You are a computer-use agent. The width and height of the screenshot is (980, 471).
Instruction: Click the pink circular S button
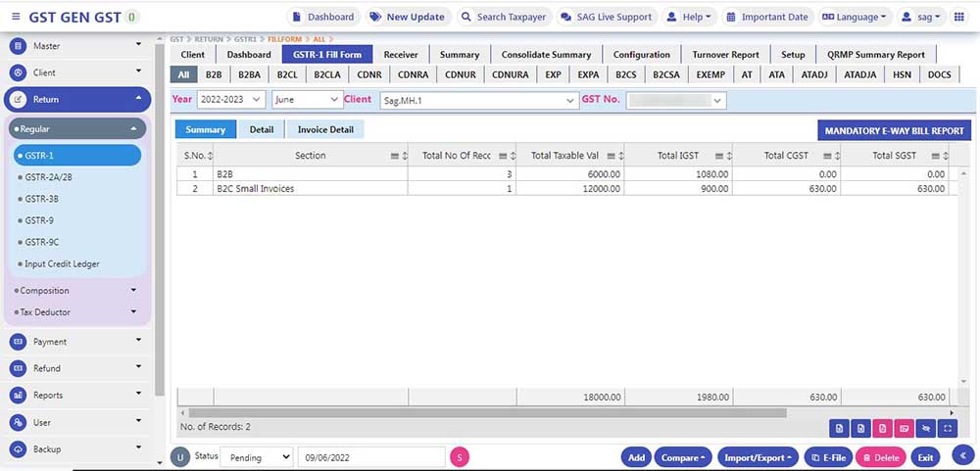click(460, 457)
